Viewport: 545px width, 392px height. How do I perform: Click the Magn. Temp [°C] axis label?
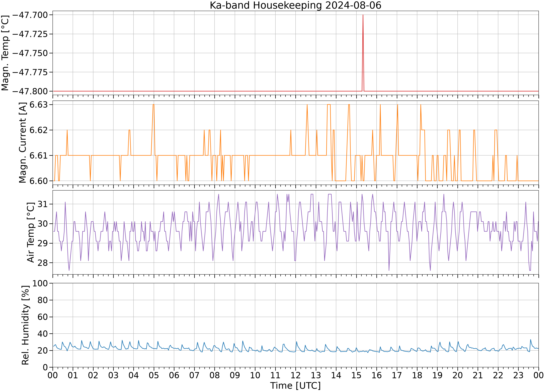5,53
